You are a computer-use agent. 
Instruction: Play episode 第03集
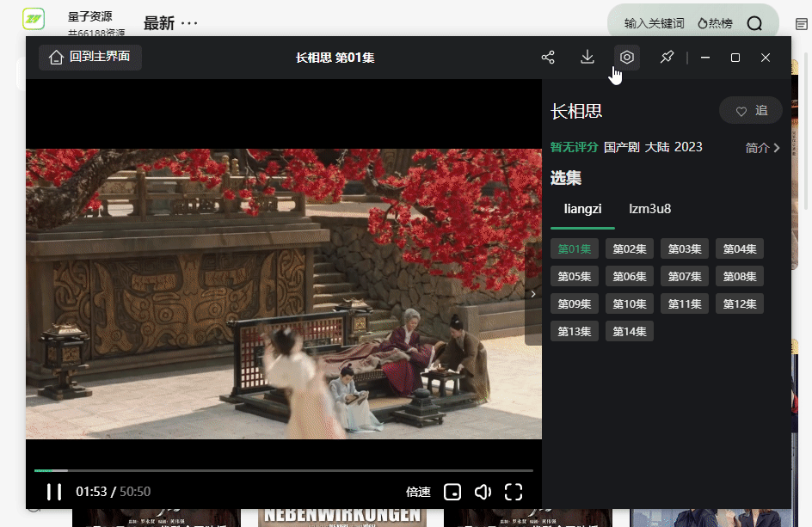tap(685, 249)
